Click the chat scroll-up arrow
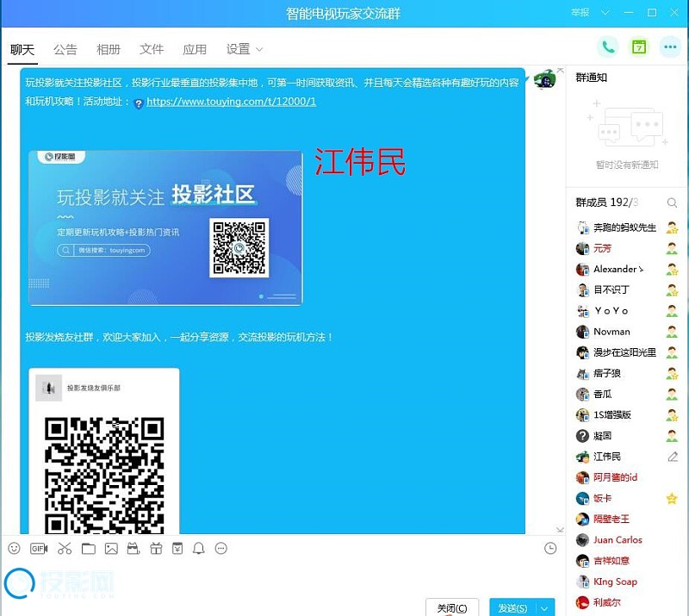Screen dimensions: 689x616 coord(561,71)
